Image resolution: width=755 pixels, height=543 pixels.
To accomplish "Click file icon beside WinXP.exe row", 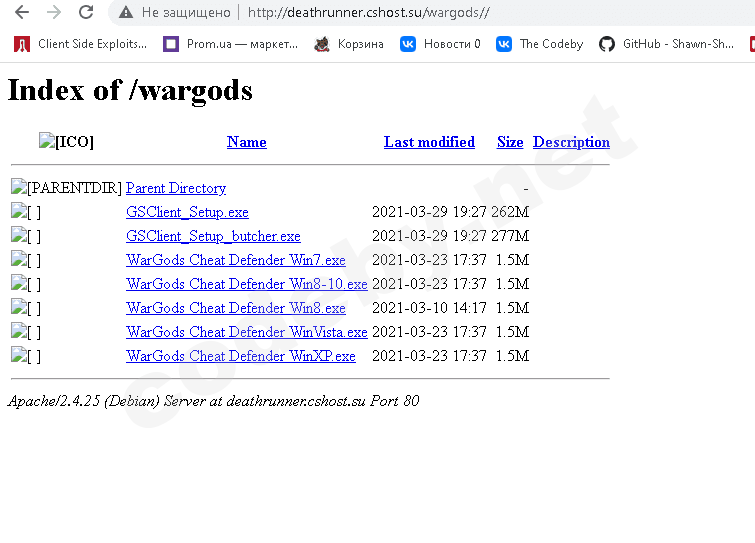I will click(26, 356).
